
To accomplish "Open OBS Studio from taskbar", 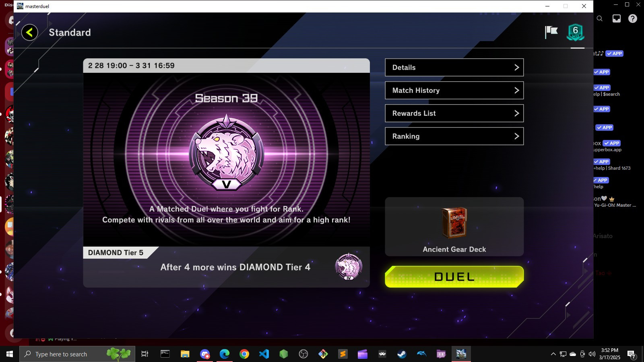I will 303,354.
